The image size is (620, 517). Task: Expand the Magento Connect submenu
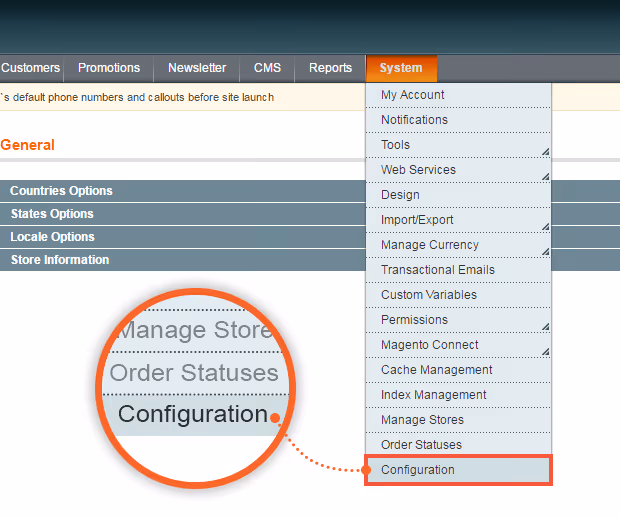click(x=458, y=345)
